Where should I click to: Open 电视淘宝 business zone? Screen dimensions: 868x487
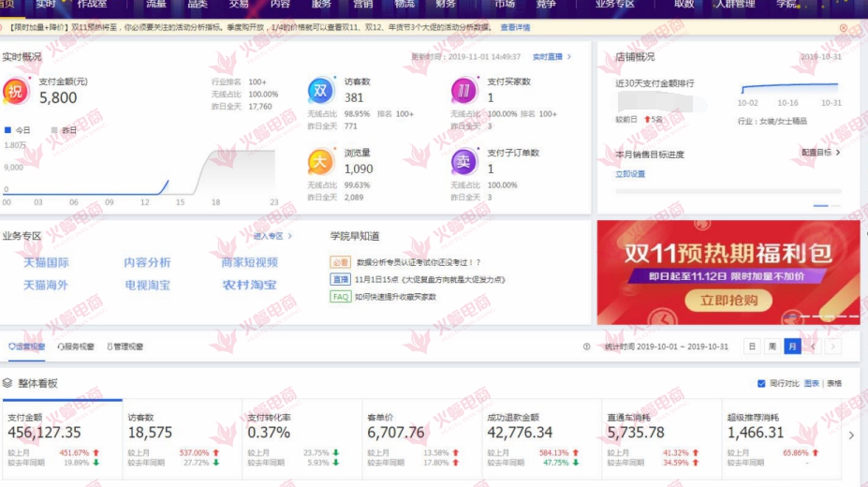pyautogui.click(x=147, y=285)
